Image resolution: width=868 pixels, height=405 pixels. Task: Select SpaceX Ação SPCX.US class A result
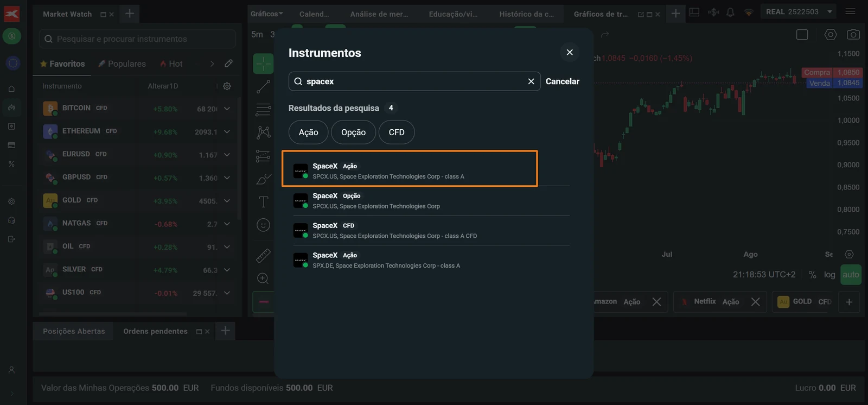pyautogui.click(x=410, y=169)
